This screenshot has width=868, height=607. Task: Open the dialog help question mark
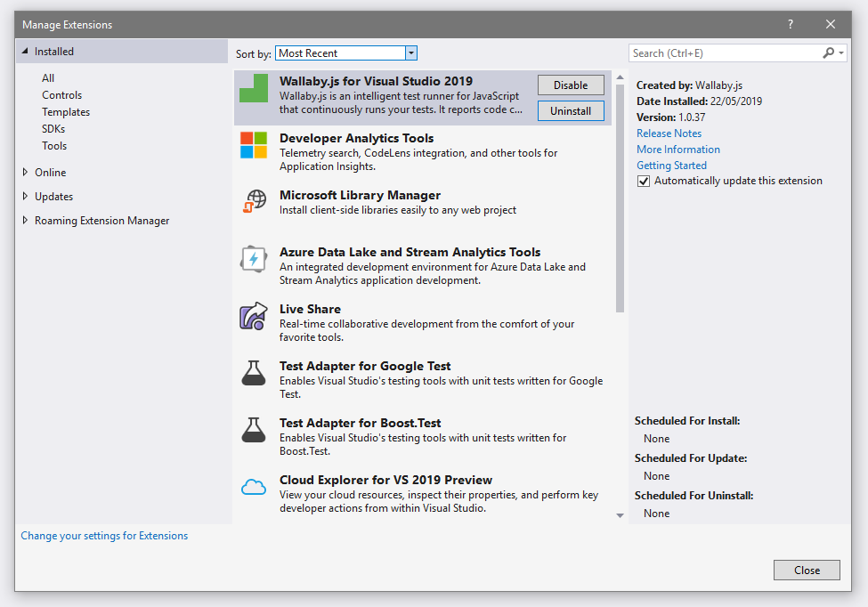(x=791, y=24)
